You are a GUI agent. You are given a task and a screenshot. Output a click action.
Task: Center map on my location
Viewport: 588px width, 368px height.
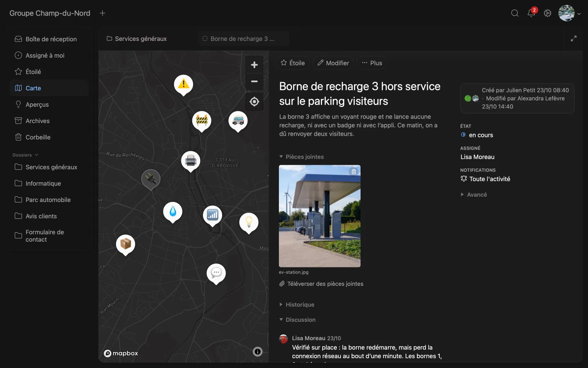pos(254,101)
